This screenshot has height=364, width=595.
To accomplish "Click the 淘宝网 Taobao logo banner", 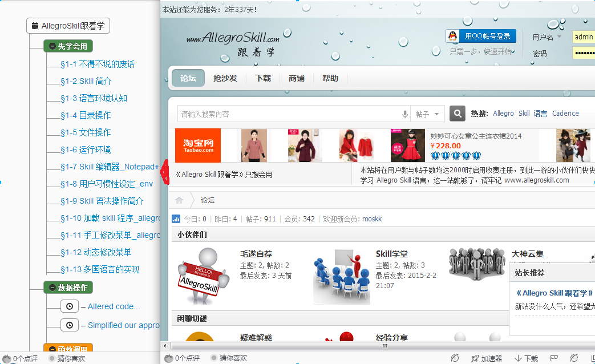I will 198,145.
